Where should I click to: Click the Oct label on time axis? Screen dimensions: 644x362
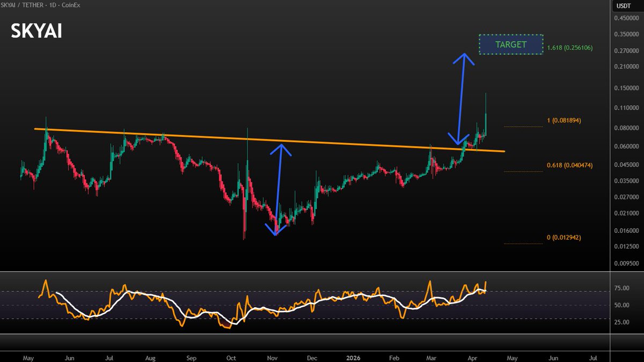[231, 357]
